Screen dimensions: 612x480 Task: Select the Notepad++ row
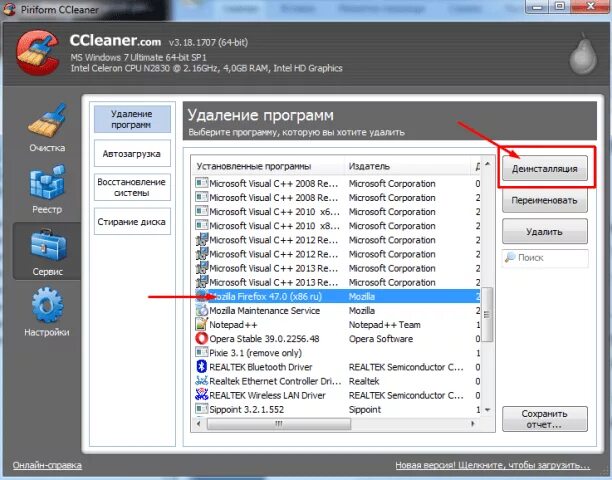pos(337,324)
